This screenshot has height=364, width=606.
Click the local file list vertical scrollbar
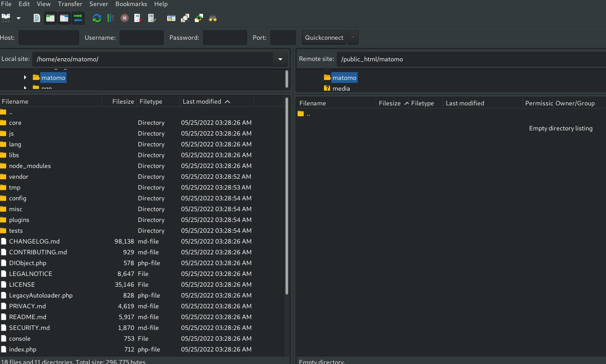click(287, 196)
